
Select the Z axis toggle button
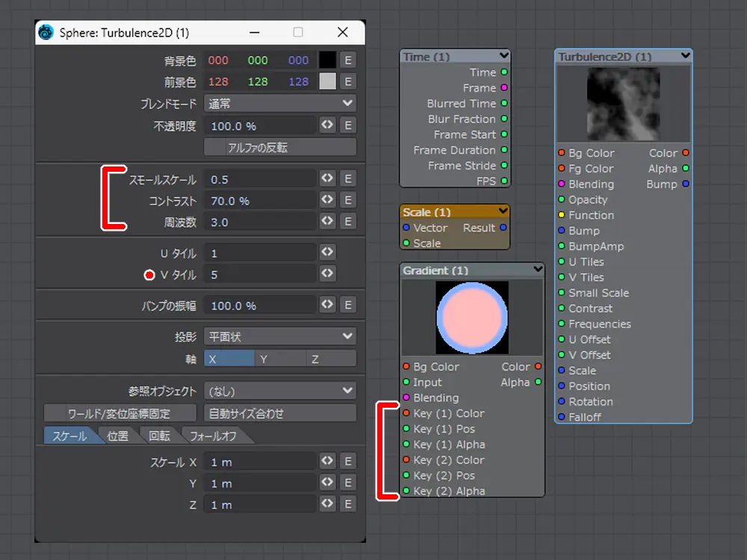(330, 358)
